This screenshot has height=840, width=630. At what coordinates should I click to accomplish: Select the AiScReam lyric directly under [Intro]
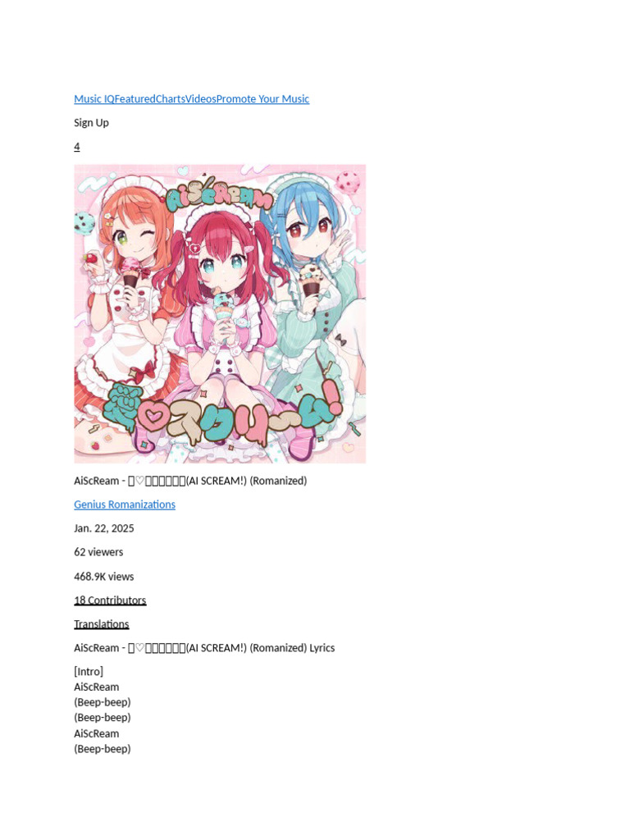click(97, 687)
